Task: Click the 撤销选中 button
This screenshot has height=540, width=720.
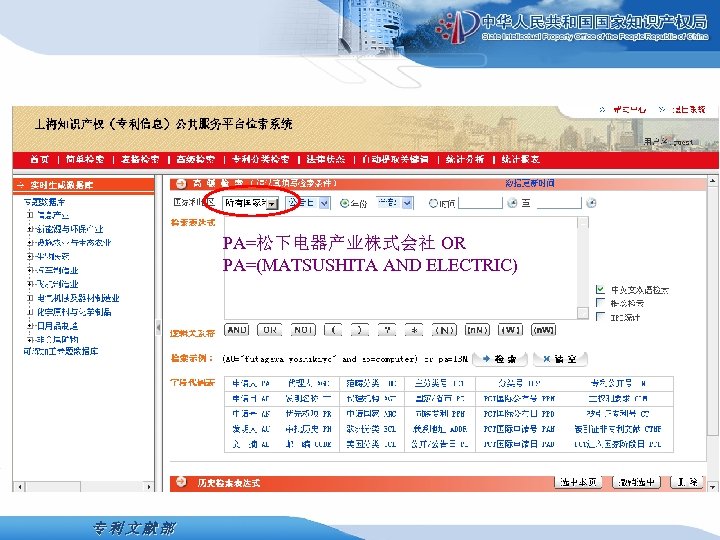Action: coord(636,482)
